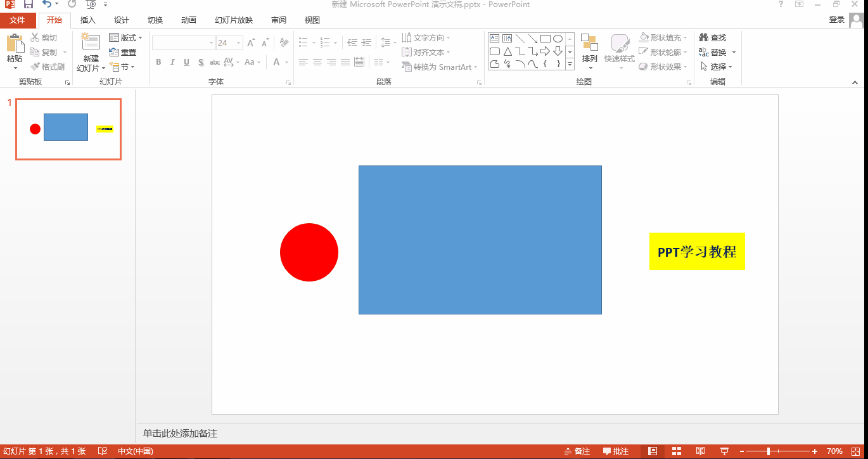
Task: Increase the list indent level
Action: [x=366, y=43]
